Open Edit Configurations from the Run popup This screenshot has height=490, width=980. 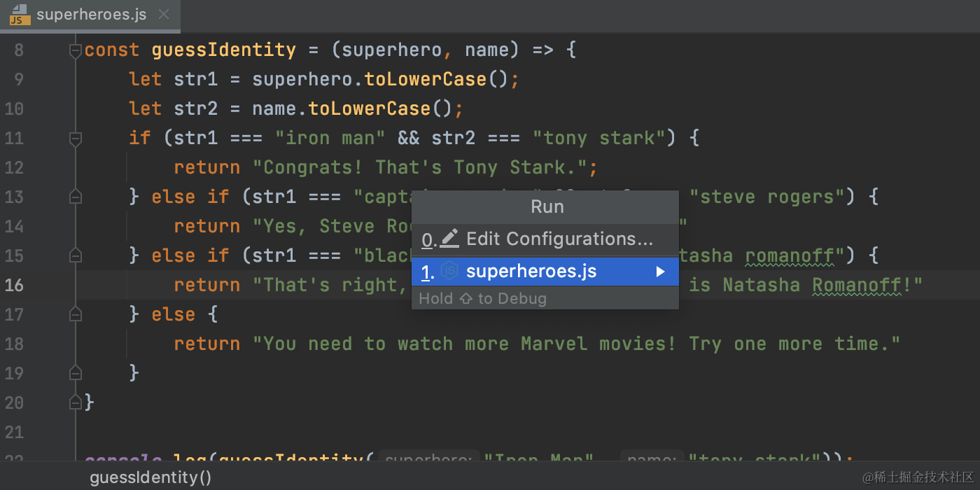tap(545, 239)
